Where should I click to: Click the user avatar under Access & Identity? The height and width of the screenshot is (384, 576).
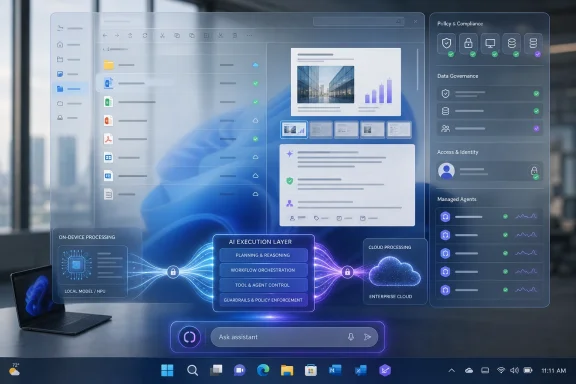click(446, 171)
